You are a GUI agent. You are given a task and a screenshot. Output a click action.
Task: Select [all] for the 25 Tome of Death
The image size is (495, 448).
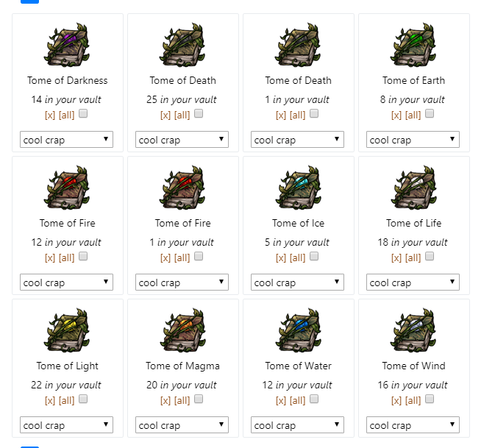tap(182, 115)
